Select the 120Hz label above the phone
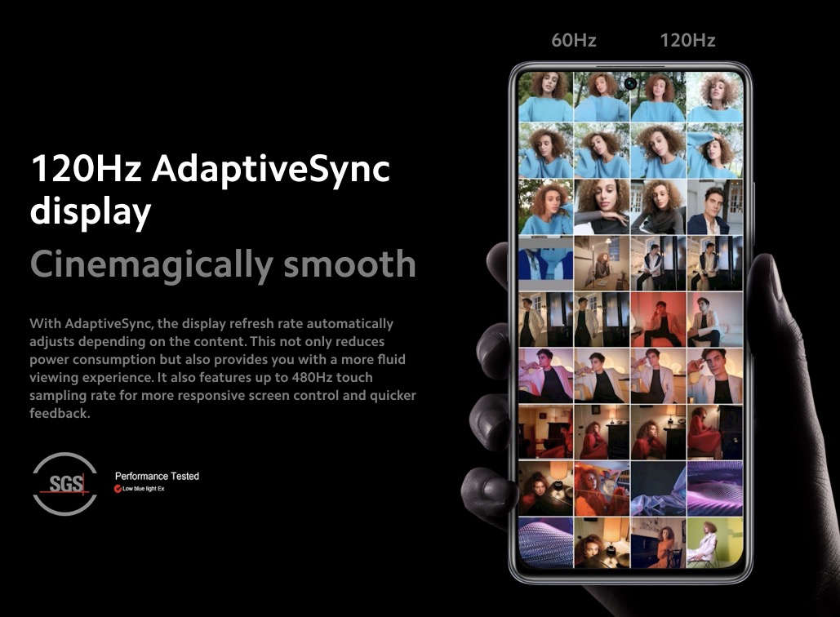 point(687,40)
